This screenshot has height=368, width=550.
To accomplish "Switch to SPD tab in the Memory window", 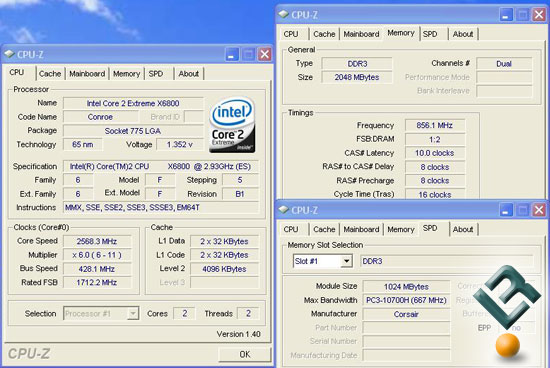I will click(x=430, y=34).
